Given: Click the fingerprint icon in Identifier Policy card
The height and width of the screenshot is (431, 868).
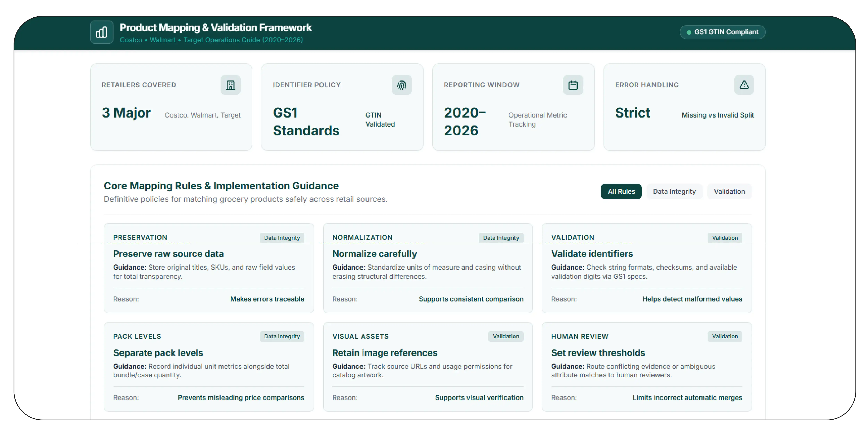Looking at the screenshot, I should [x=401, y=85].
